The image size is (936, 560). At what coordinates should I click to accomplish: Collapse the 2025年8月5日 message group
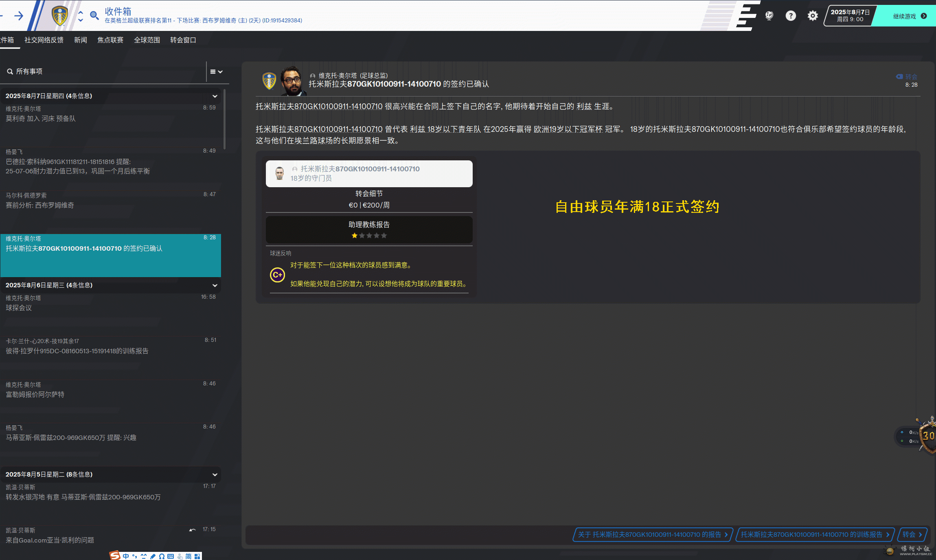point(215,475)
